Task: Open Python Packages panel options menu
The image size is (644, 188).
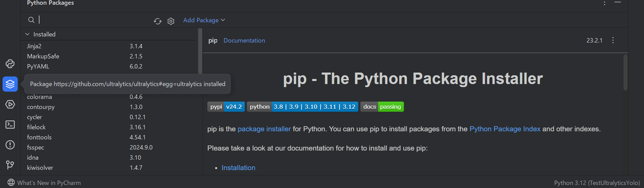Action: pos(604,3)
